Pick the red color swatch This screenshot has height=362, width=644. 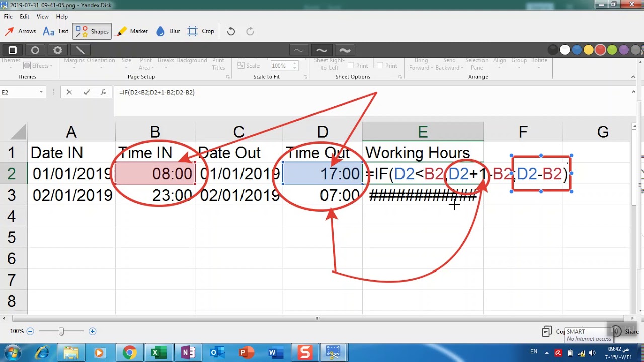[600, 50]
